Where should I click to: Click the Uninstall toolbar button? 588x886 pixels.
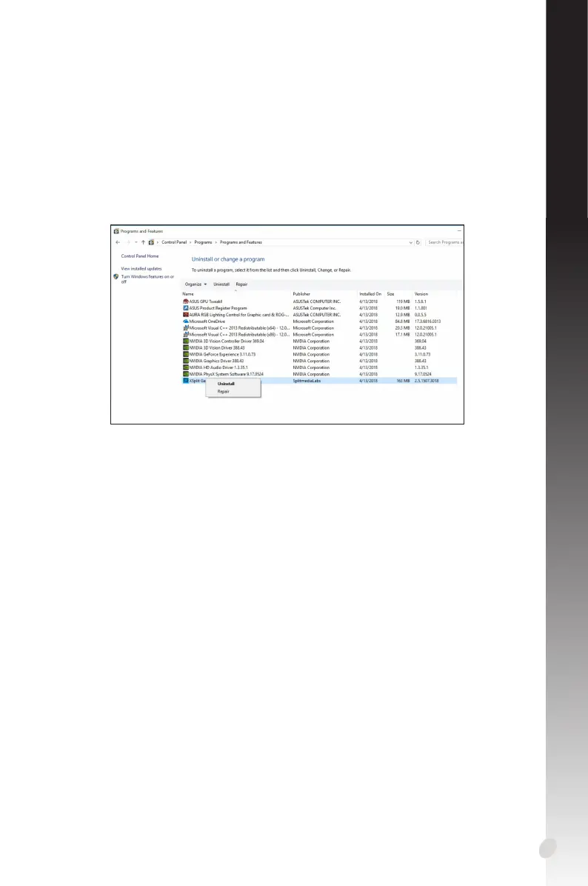pos(221,284)
